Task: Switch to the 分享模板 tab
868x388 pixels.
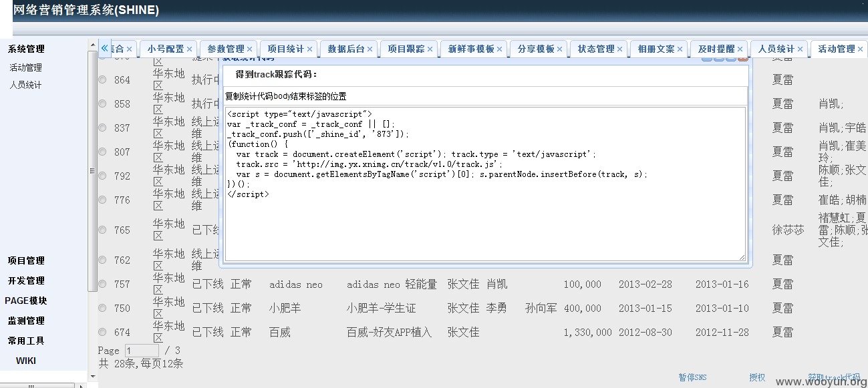Action: (536, 49)
